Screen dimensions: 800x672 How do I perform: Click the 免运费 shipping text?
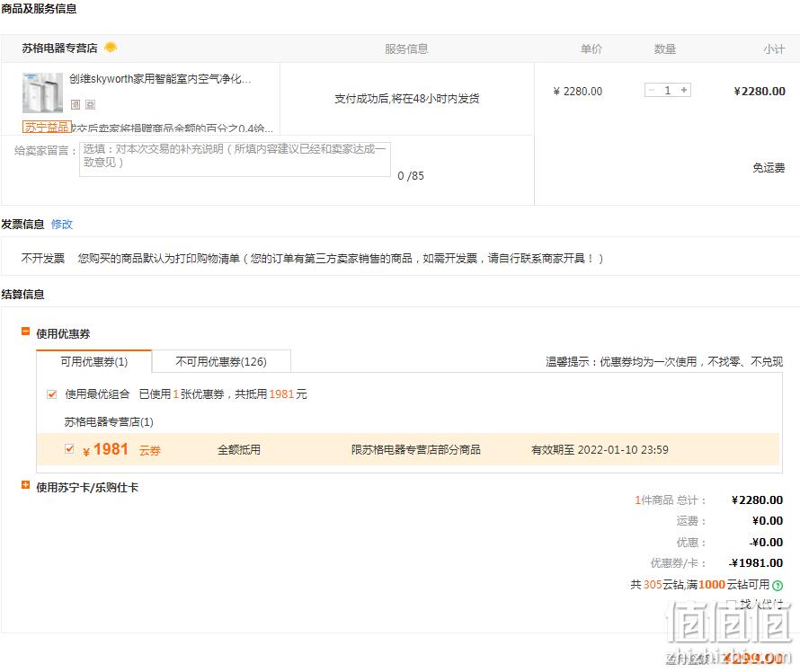769,168
